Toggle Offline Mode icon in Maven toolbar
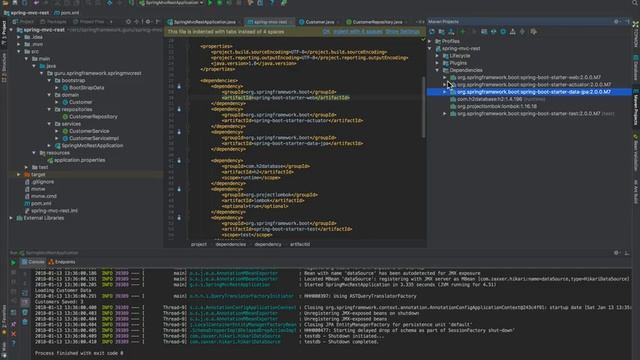Screen dimensions: 640x360 click(493, 31)
